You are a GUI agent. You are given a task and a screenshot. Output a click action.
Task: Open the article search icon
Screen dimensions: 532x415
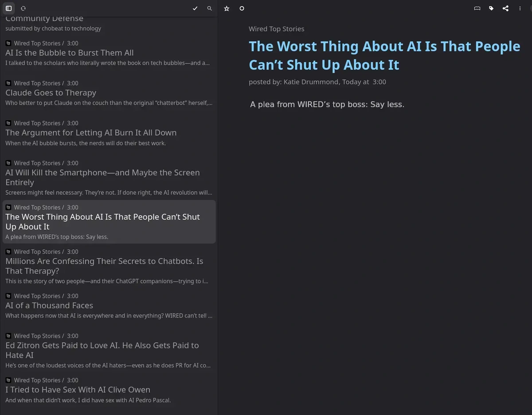point(210,8)
